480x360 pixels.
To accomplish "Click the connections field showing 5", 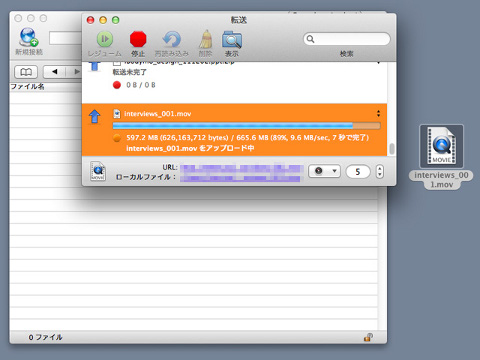I will pyautogui.click(x=358, y=172).
